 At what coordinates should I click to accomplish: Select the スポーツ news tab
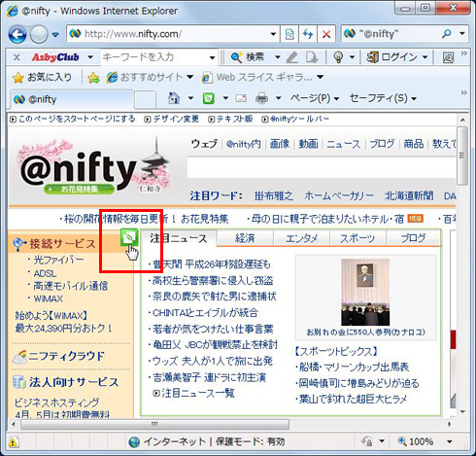357,238
